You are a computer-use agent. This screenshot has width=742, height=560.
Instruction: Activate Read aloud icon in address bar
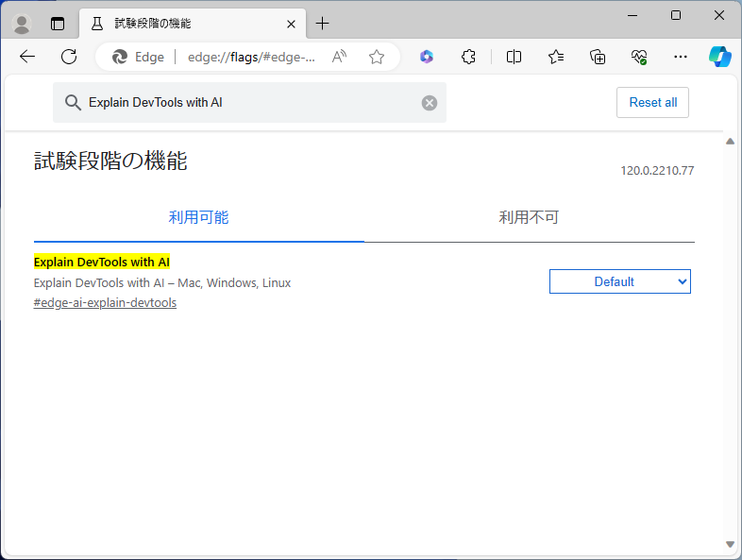339,57
